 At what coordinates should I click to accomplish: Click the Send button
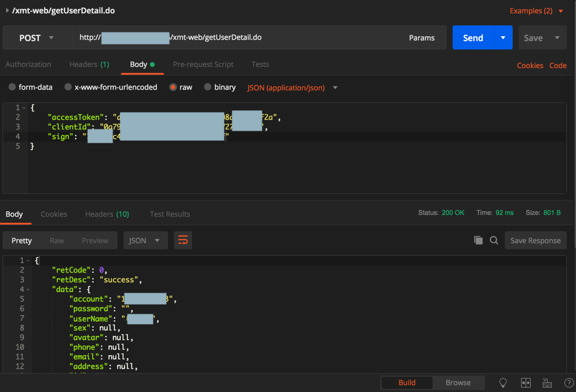point(472,37)
